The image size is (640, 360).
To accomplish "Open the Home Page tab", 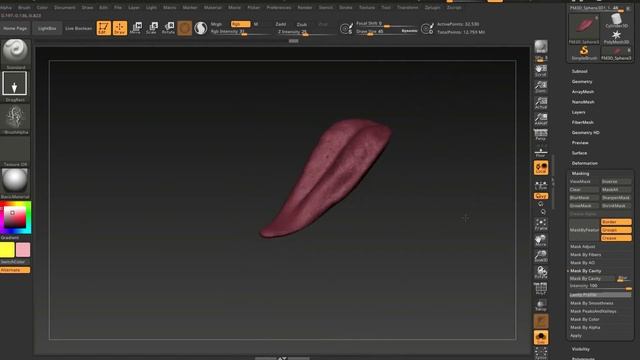I will pyautogui.click(x=15, y=28).
